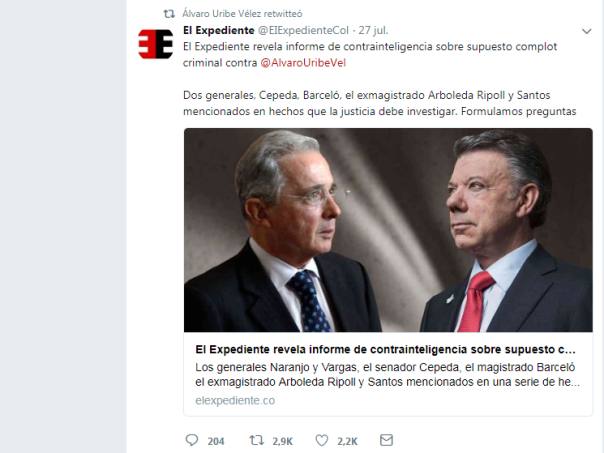The image size is (604, 453).
Task: View the 2,2K likes count
Action: click(347, 441)
